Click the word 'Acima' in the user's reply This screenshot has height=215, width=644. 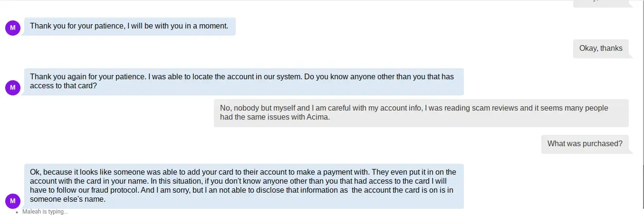[317, 118]
